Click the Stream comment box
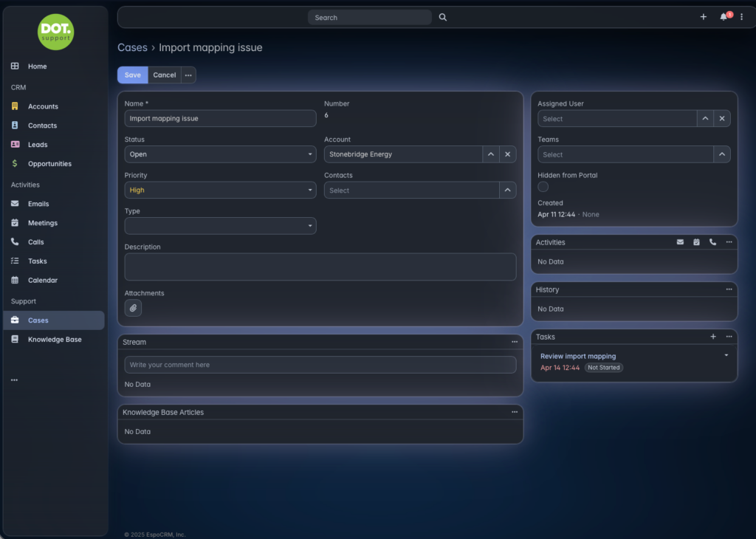This screenshot has width=756, height=539. click(320, 365)
